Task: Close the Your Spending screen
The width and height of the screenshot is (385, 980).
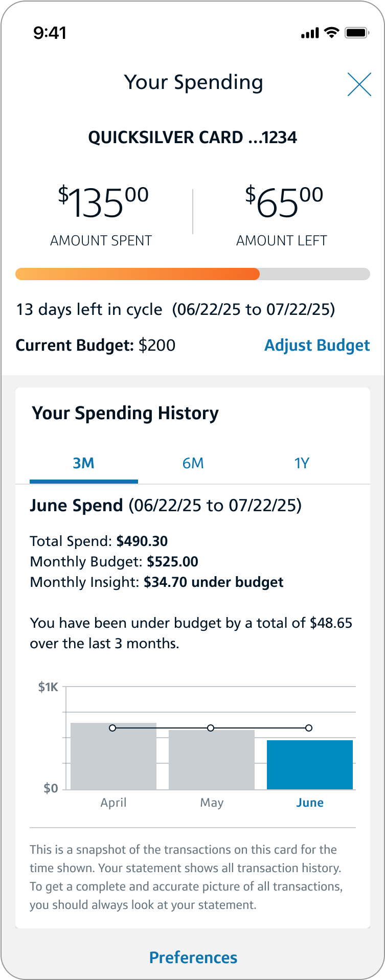Action: click(359, 84)
